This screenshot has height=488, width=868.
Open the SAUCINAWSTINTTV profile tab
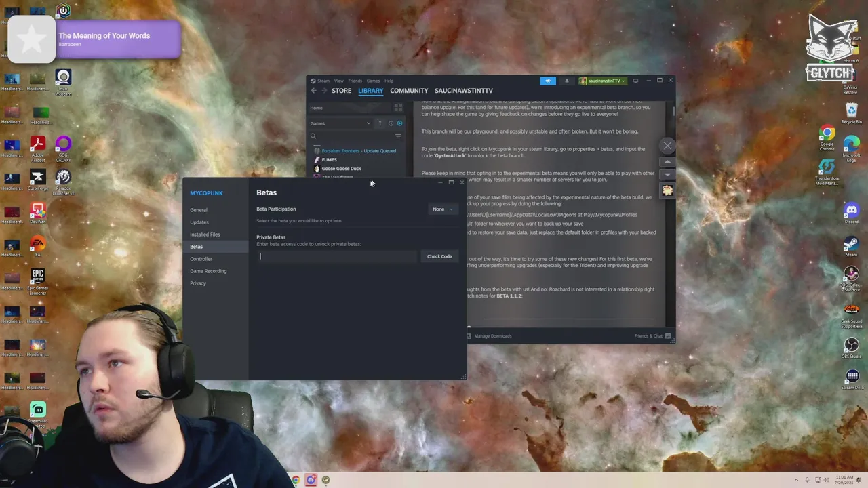[464, 91]
